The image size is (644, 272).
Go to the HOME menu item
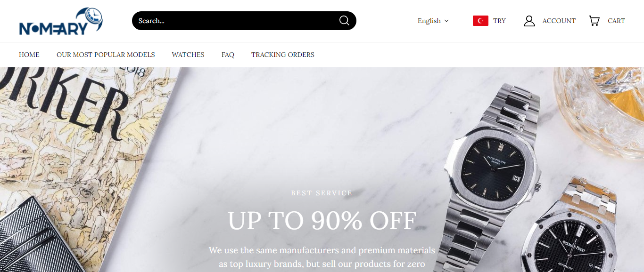(x=29, y=55)
